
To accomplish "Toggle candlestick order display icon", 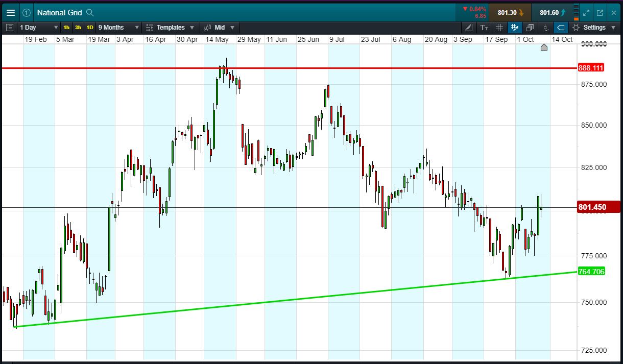I will click(546, 28).
